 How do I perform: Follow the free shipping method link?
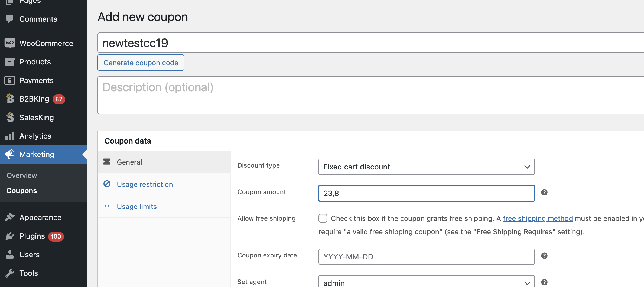tap(538, 218)
